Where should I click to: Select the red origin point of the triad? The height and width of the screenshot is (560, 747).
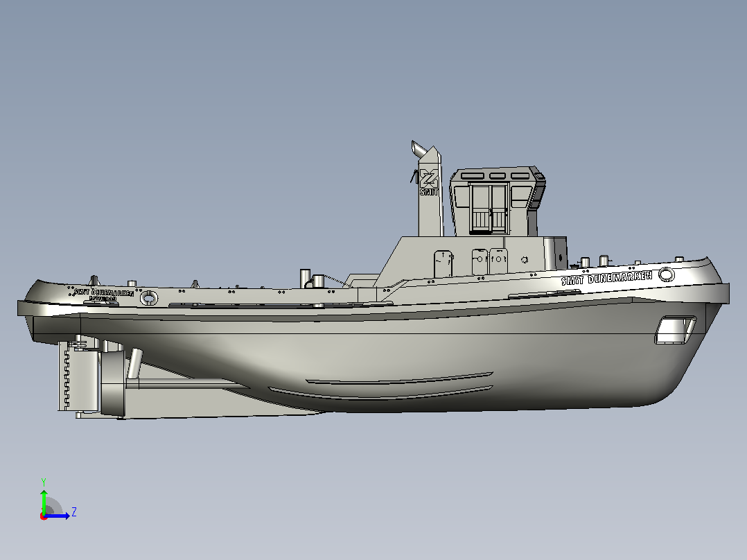click(x=44, y=516)
